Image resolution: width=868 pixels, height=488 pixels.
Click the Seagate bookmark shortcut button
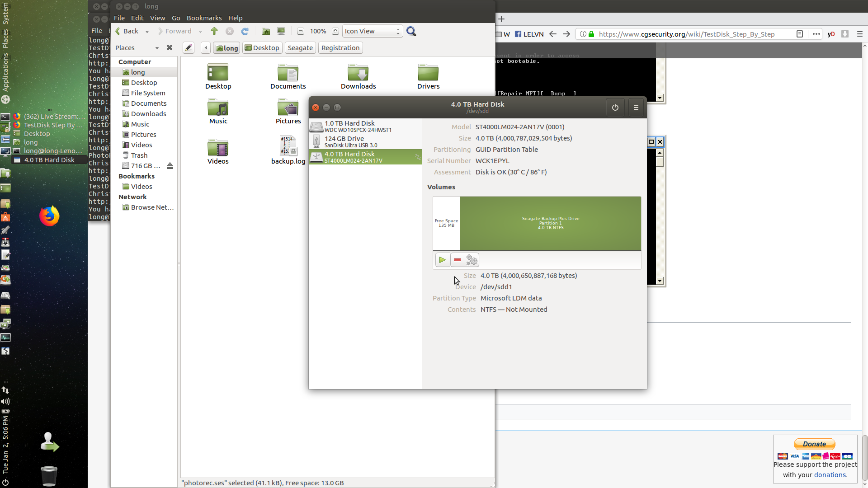point(299,47)
